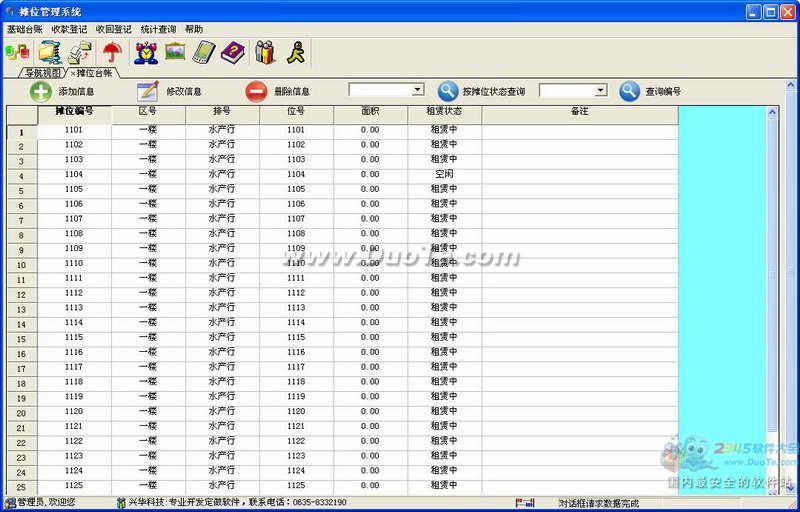Image resolution: width=800 pixels, height=512 pixels.
Task: Click the framed picture toolbar icon
Action: point(175,52)
